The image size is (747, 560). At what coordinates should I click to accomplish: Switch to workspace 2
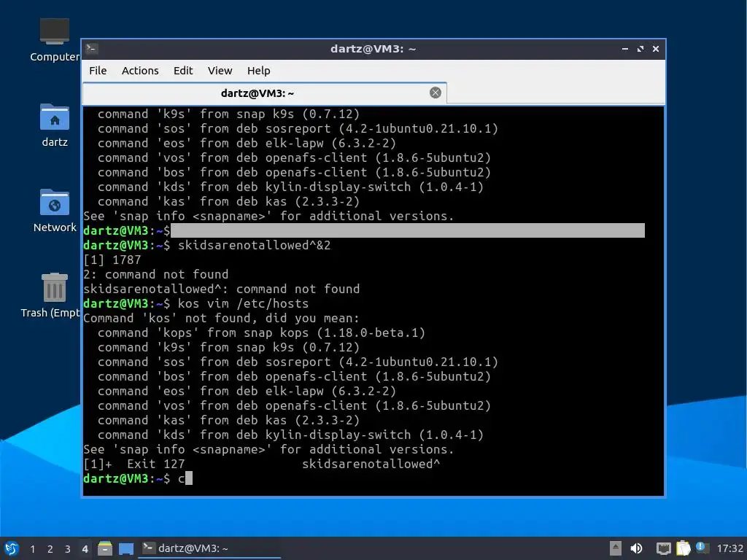click(50, 549)
